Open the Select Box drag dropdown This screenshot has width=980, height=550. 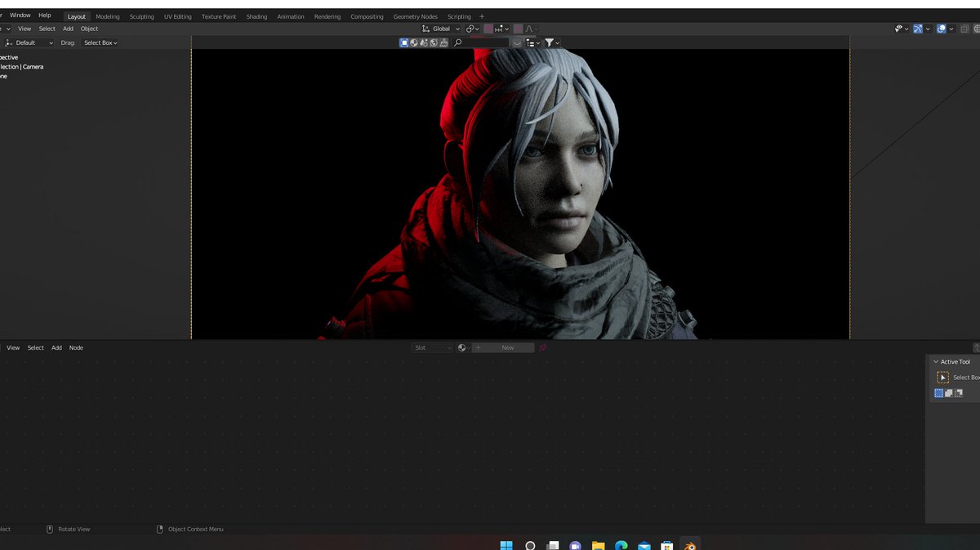(100, 42)
